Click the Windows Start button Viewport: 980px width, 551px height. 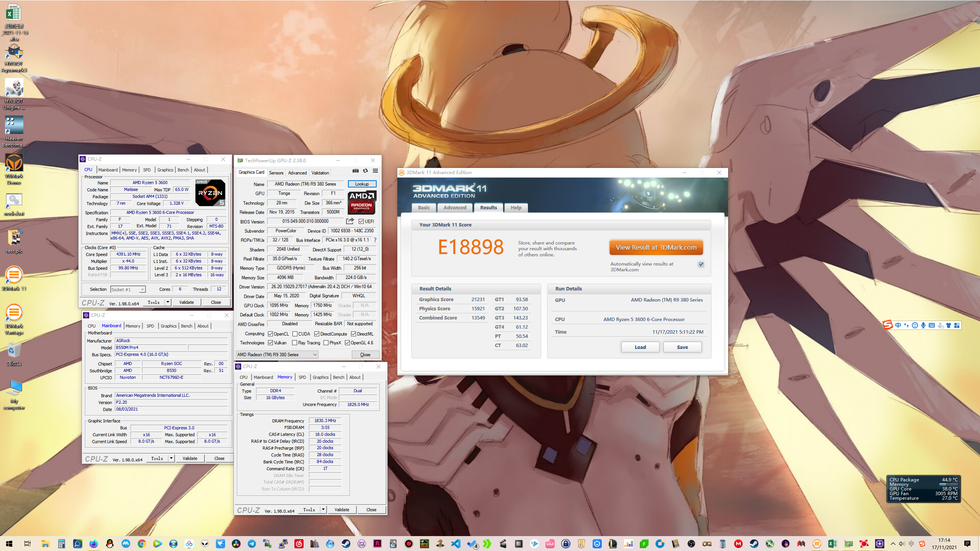(9, 544)
